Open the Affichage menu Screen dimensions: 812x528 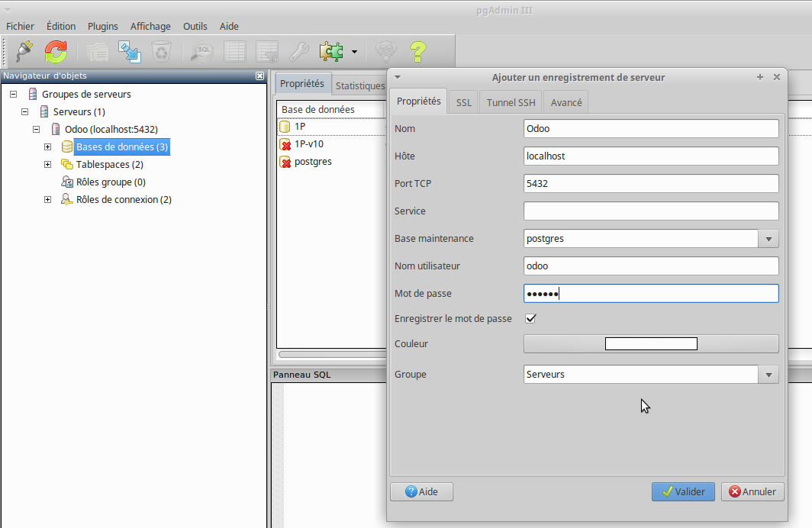point(150,27)
